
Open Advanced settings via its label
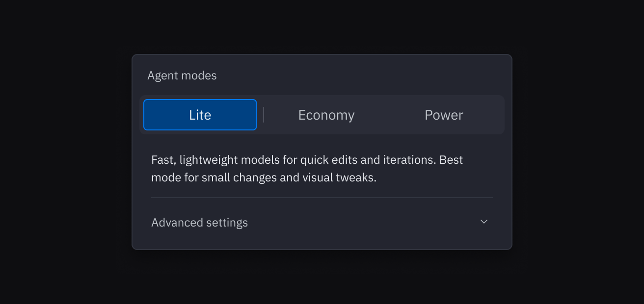199,222
